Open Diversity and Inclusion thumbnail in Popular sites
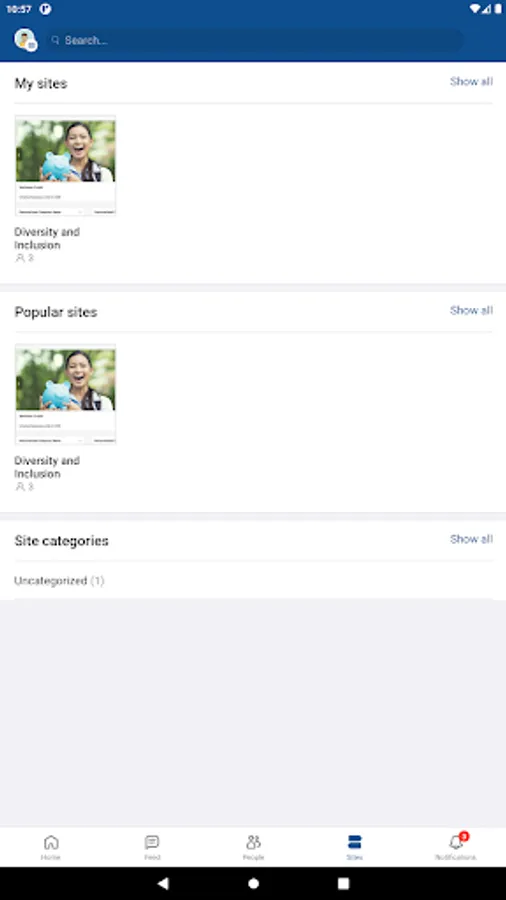This screenshot has height=900, width=506. click(65, 394)
